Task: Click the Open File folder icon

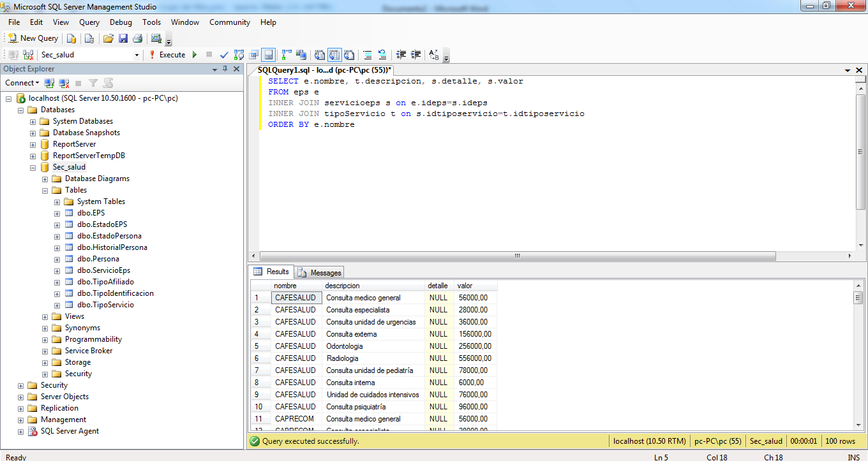Action: click(x=108, y=38)
